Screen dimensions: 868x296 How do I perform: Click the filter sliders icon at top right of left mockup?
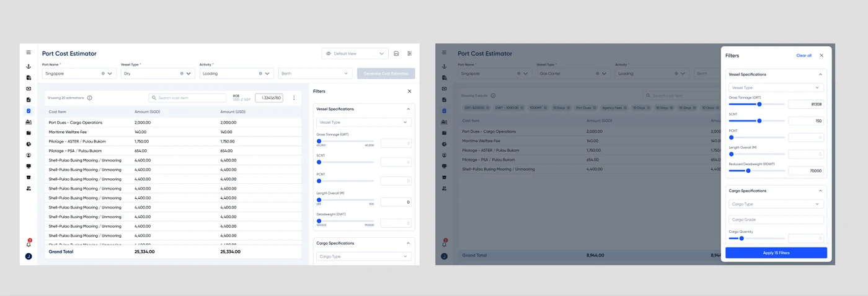(x=410, y=54)
